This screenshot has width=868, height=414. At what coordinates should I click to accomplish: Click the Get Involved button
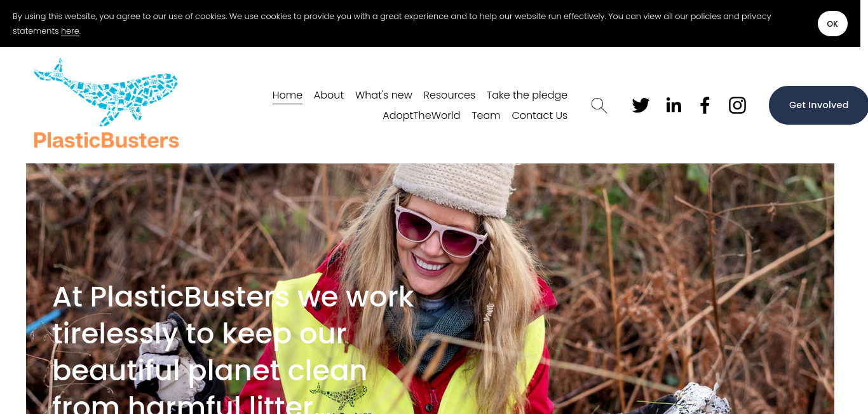[x=818, y=105]
